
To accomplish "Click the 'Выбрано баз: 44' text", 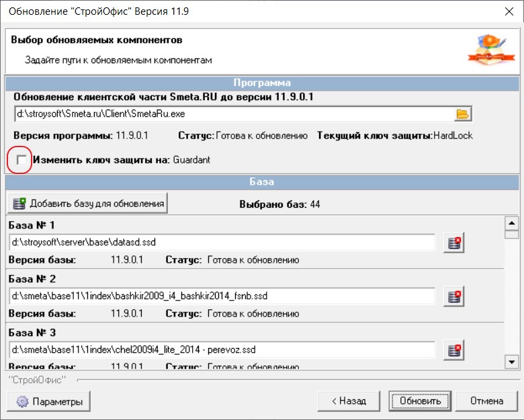I will pyautogui.click(x=279, y=204).
